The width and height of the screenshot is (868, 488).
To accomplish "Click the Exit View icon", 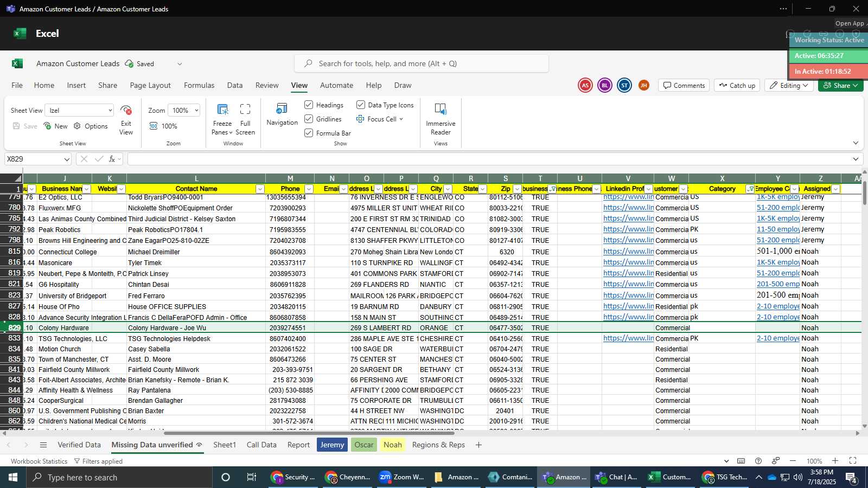I will tap(126, 110).
